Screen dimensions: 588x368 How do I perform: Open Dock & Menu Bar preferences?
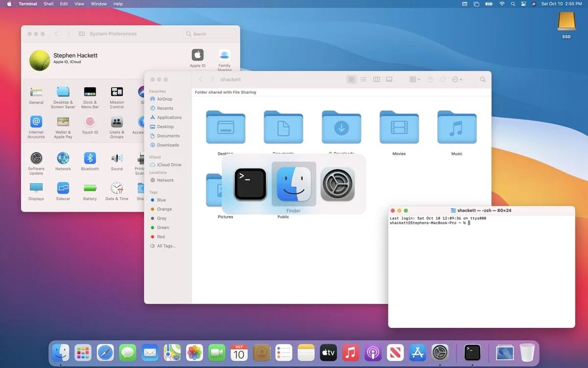[x=90, y=97]
